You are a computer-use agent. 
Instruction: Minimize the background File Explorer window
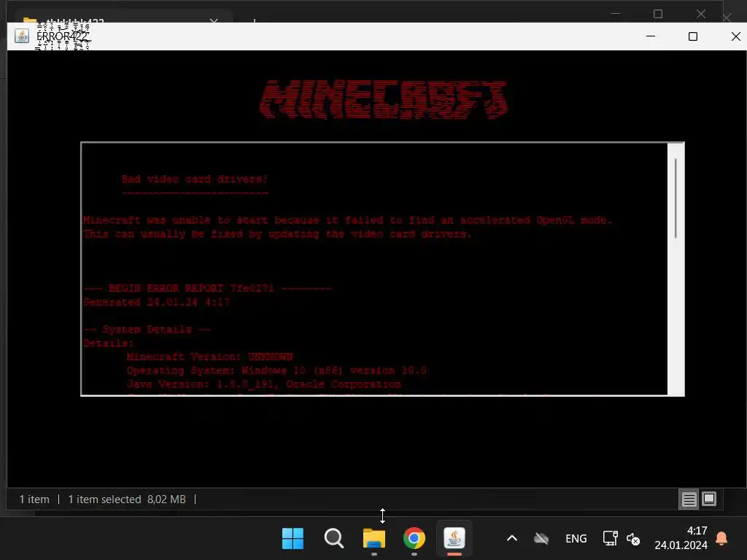(616, 14)
